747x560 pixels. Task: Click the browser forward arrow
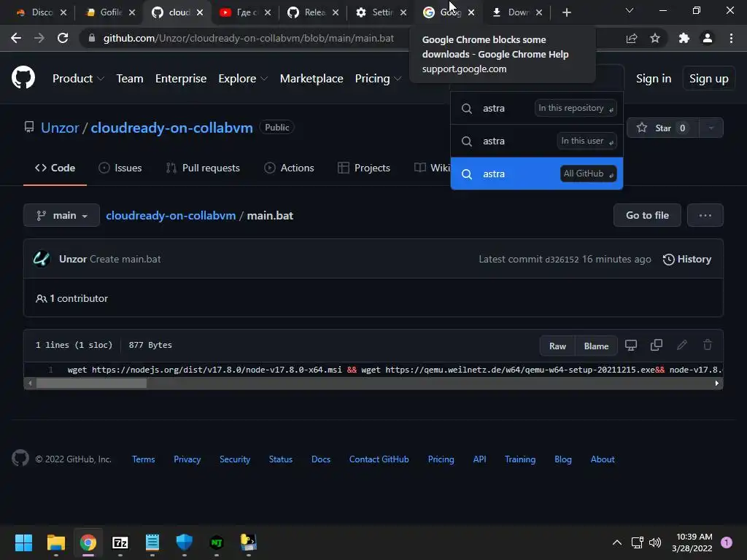click(x=39, y=38)
